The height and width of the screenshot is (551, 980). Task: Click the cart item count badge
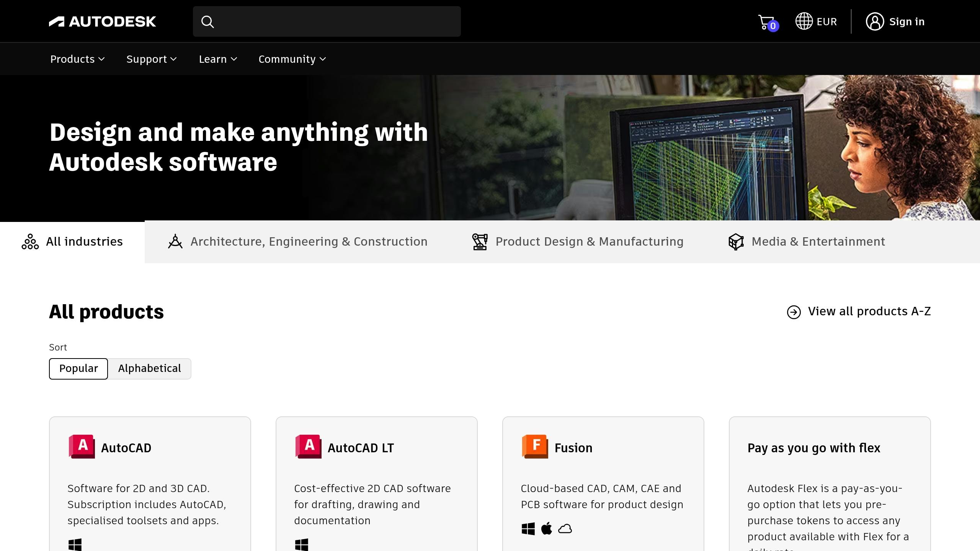[773, 26]
